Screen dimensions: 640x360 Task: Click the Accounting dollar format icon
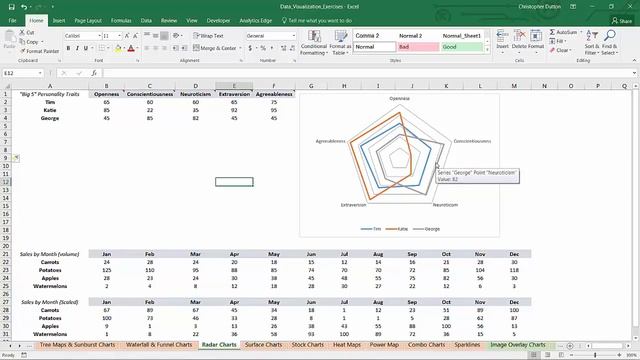coord(250,48)
